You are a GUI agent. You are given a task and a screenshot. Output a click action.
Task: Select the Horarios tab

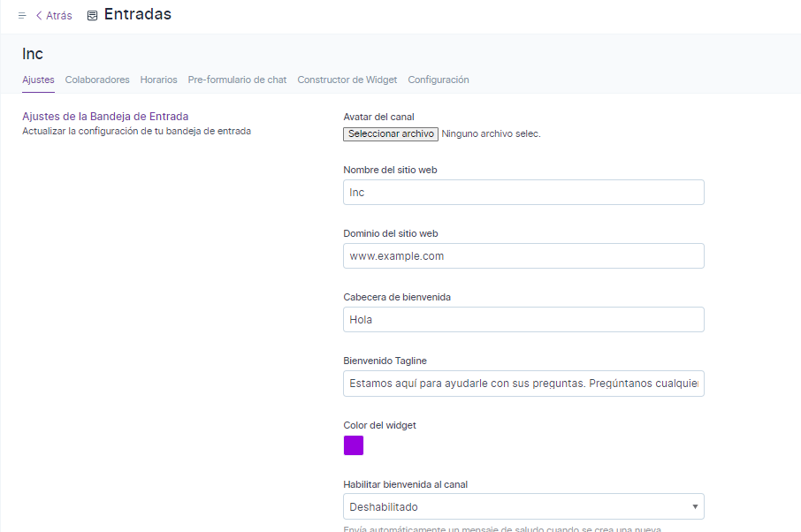(158, 80)
